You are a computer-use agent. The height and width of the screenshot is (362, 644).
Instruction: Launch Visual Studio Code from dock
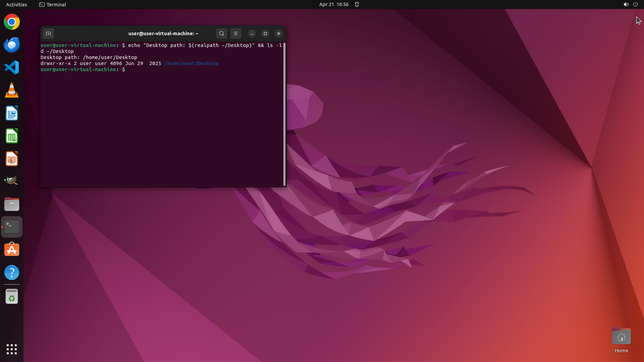tap(12, 68)
